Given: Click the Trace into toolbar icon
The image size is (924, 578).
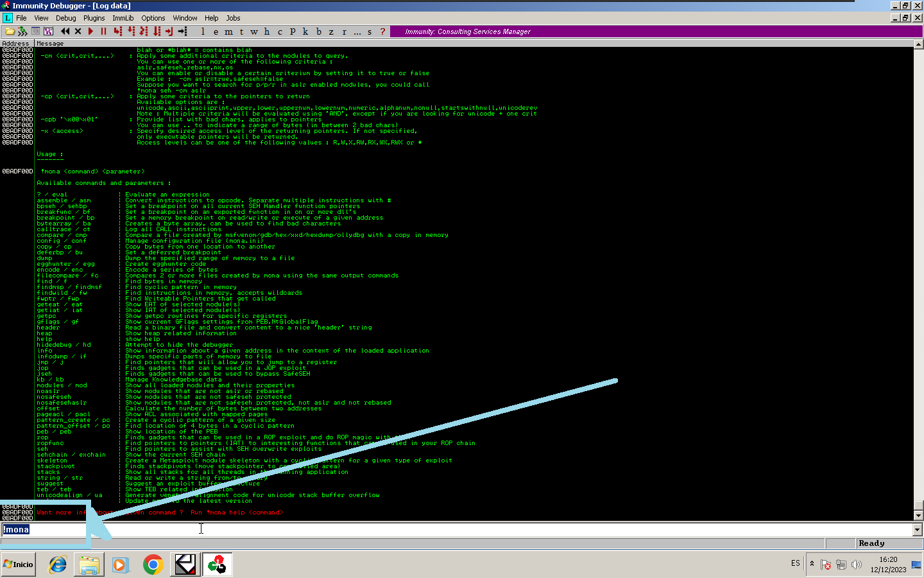Looking at the screenshot, I should 144,31.
